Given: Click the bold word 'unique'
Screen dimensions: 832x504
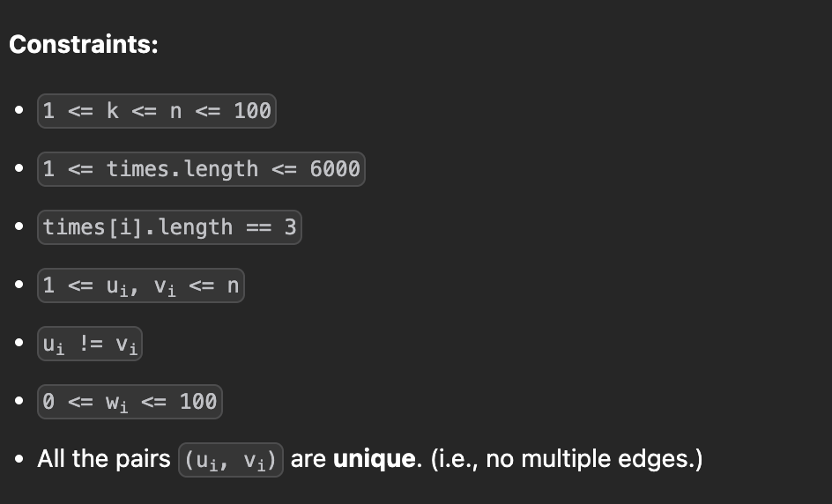Looking at the screenshot, I should coord(375,459).
